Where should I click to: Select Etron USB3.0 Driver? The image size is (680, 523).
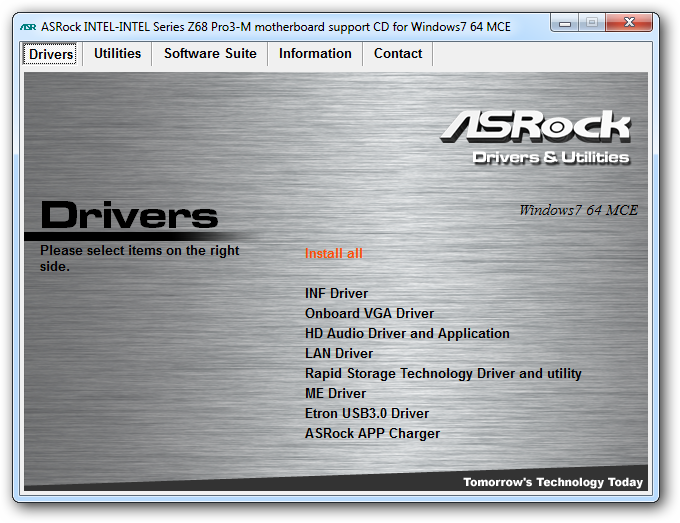coord(367,413)
